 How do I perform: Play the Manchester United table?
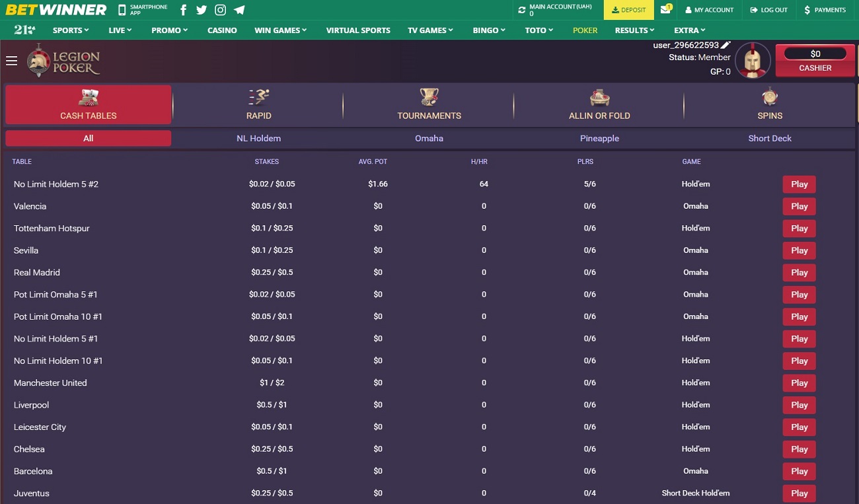800,383
